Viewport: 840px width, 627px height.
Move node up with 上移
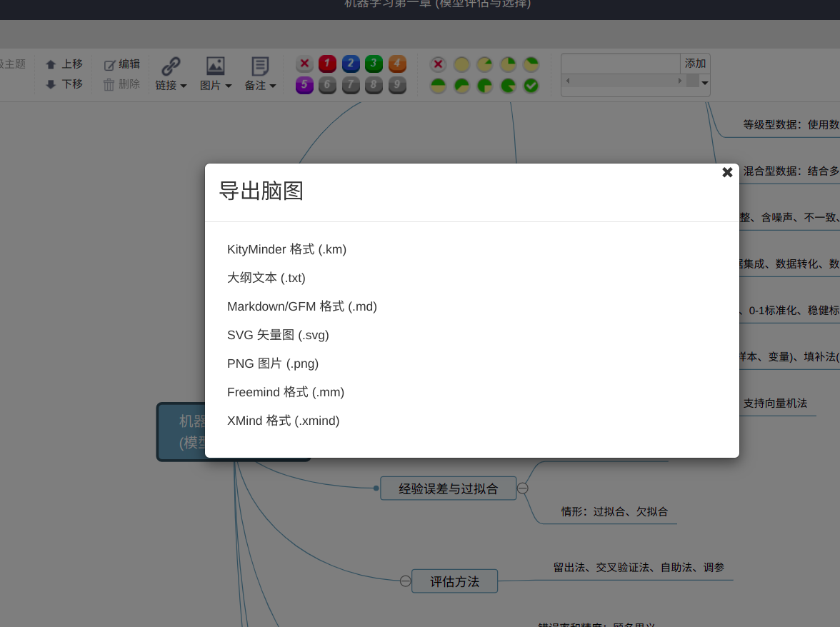(64, 64)
